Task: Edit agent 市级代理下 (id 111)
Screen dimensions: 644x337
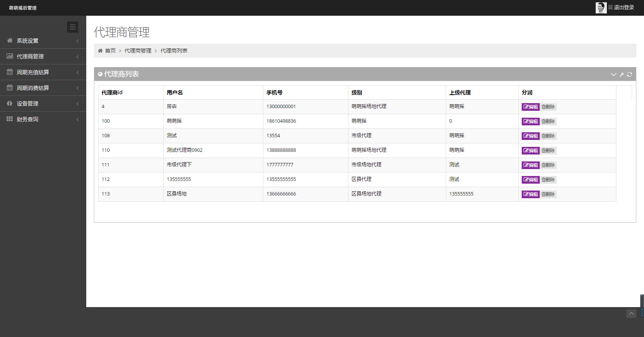Action: coord(531,165)
